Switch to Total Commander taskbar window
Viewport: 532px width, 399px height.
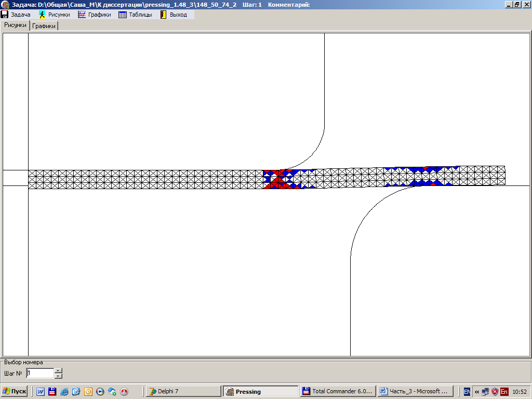(338, 391)
